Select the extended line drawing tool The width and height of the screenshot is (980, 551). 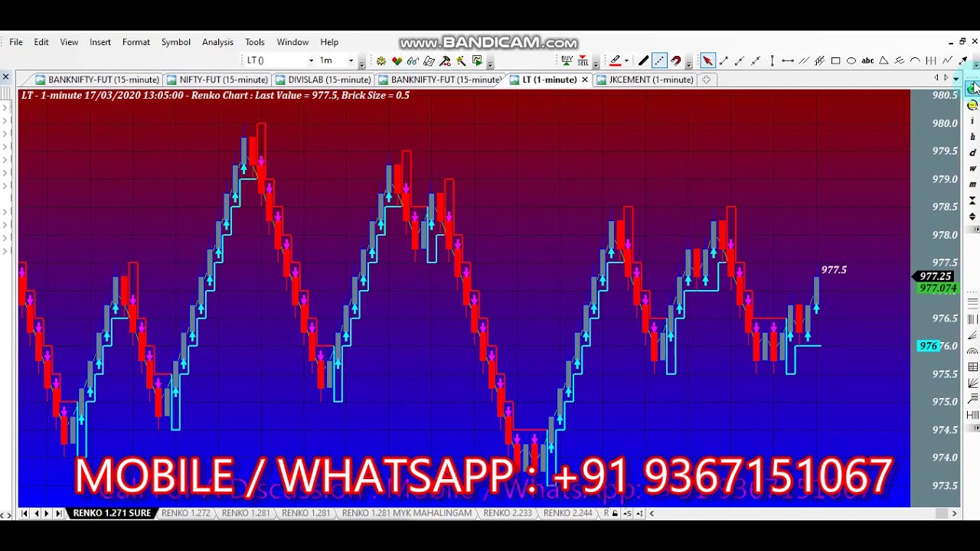756,60
